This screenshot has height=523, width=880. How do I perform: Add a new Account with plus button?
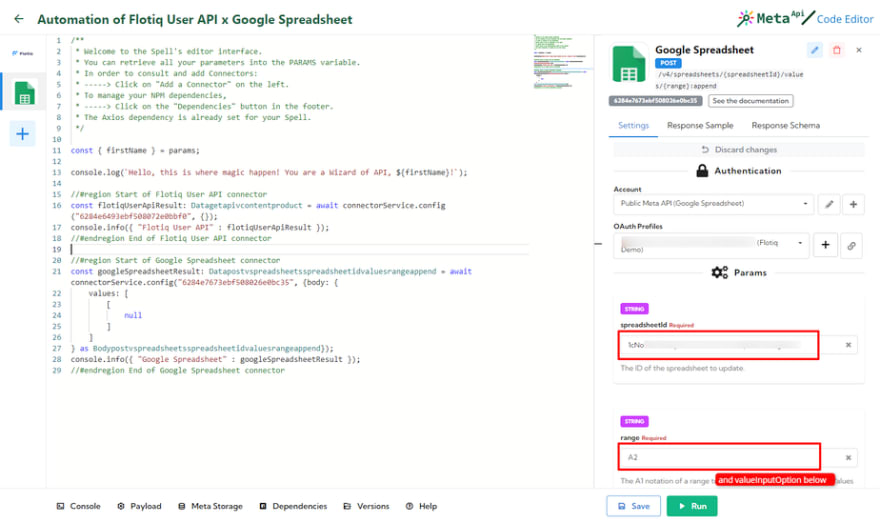853,204
